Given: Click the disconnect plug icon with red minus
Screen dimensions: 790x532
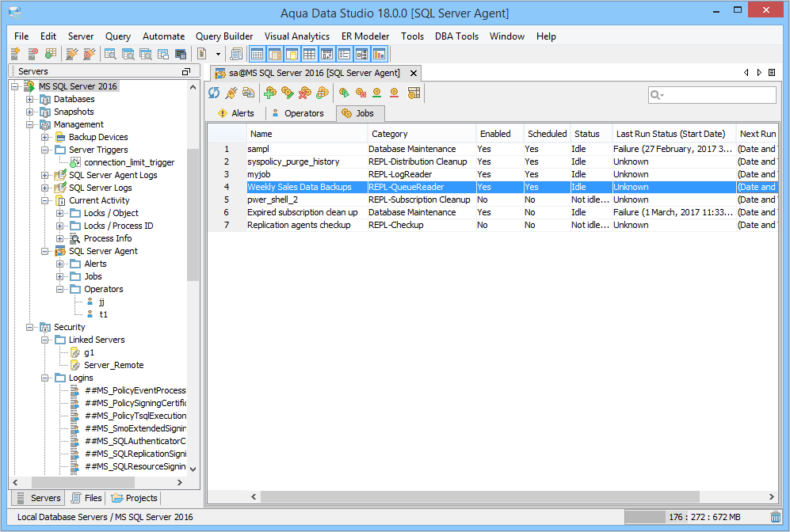Looking at the screenshot, I should point(90,54).
